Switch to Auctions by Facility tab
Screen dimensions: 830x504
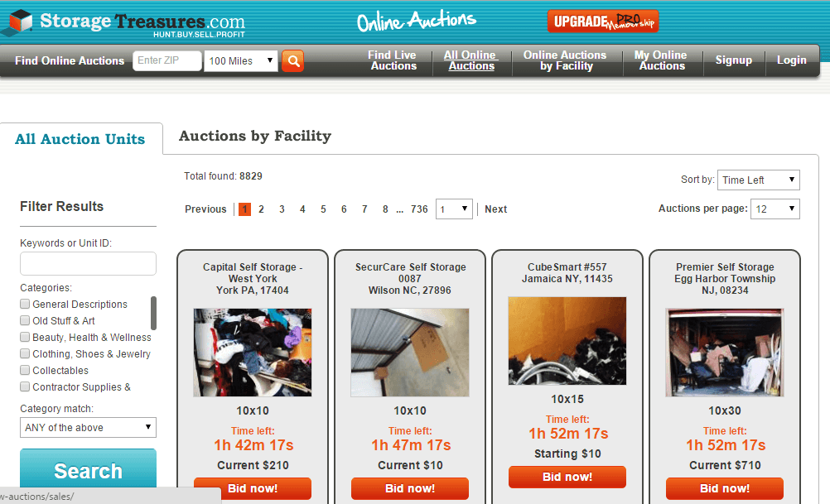coord(254,136)
